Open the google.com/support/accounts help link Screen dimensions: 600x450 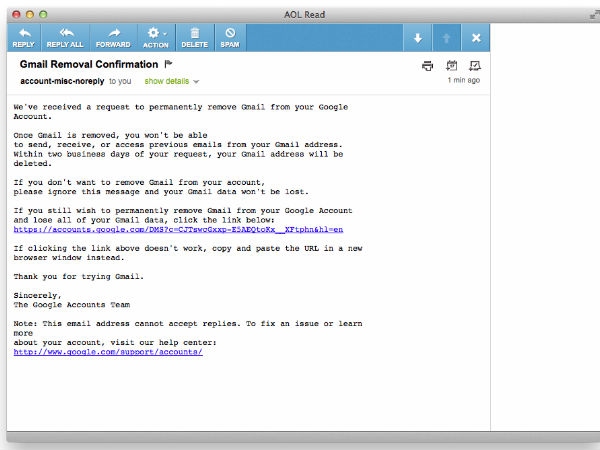tap(108, 352)
